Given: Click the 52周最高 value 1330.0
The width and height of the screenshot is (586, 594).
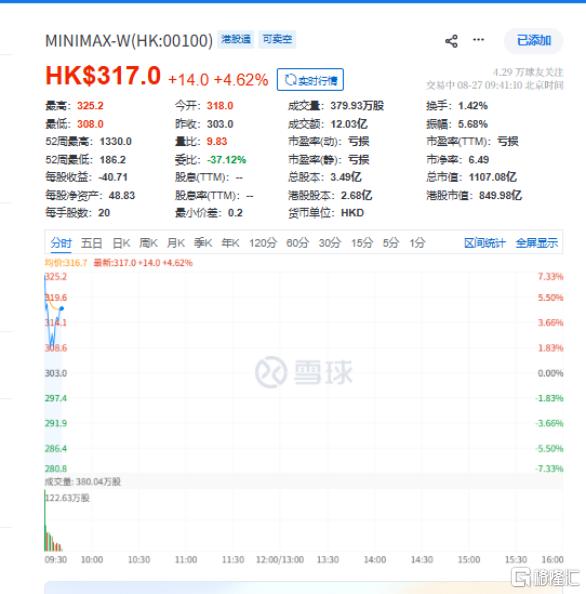Looking at the screenshot, I should 116,142.
